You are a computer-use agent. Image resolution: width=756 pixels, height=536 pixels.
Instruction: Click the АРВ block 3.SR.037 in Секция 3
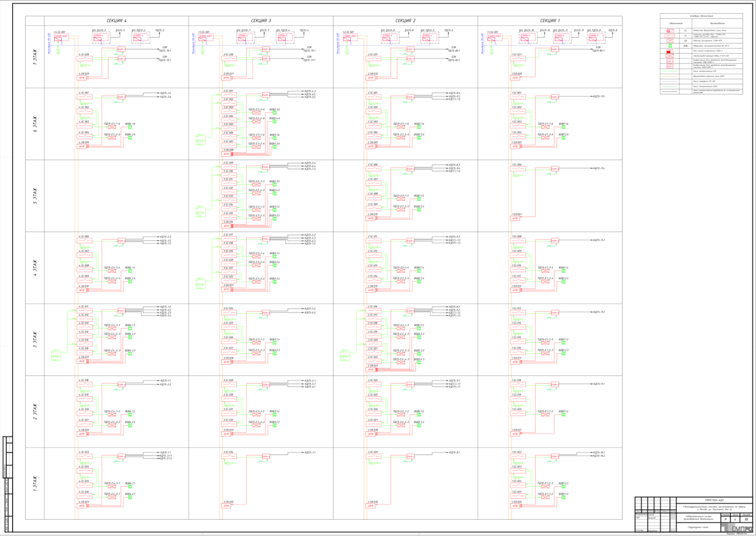point(226,78)
